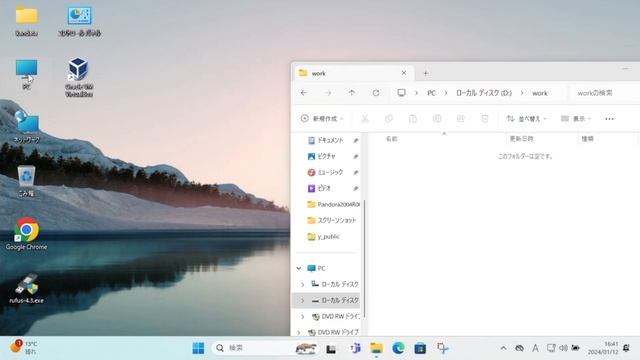Open the IME input mode indicator A
The height and width of the screenshot is (360, 640).
(535, 348)
